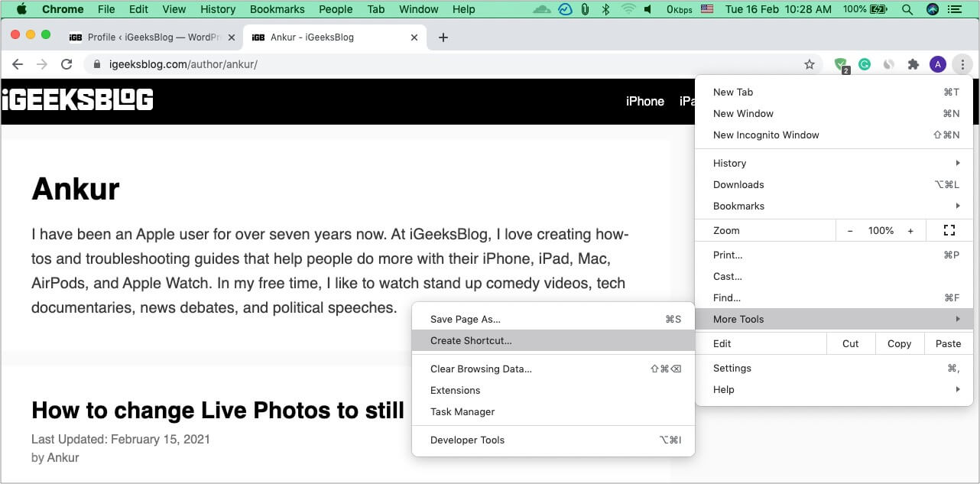
Task: Open Downloads from Chrome menu
Action: 834,184
